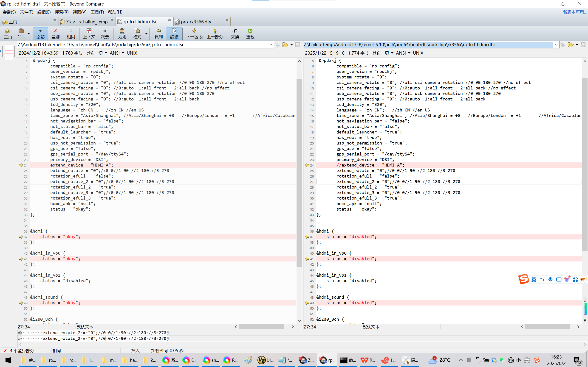This screenshot has width=588, height=367.
Task: Open the Tools (工具) menu
Action: pyautogui.click(x=97, y=12)
